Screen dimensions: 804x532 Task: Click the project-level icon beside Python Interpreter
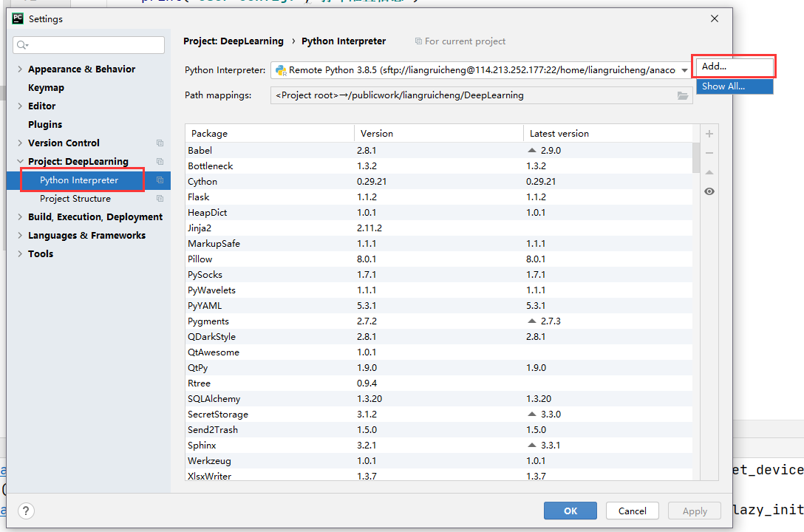coord(160,180)
